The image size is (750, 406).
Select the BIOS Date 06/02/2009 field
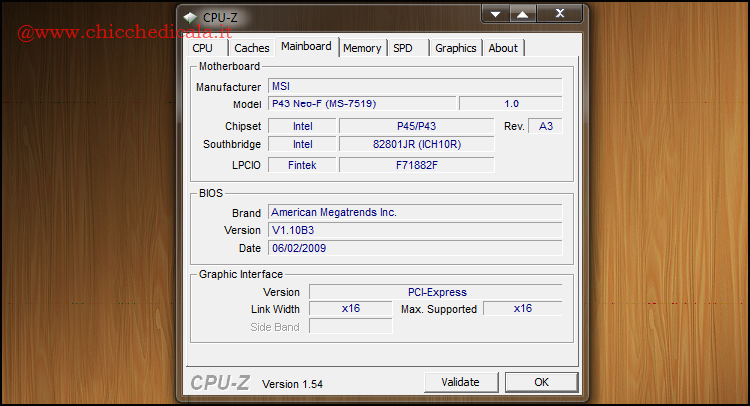click(414, 248)
